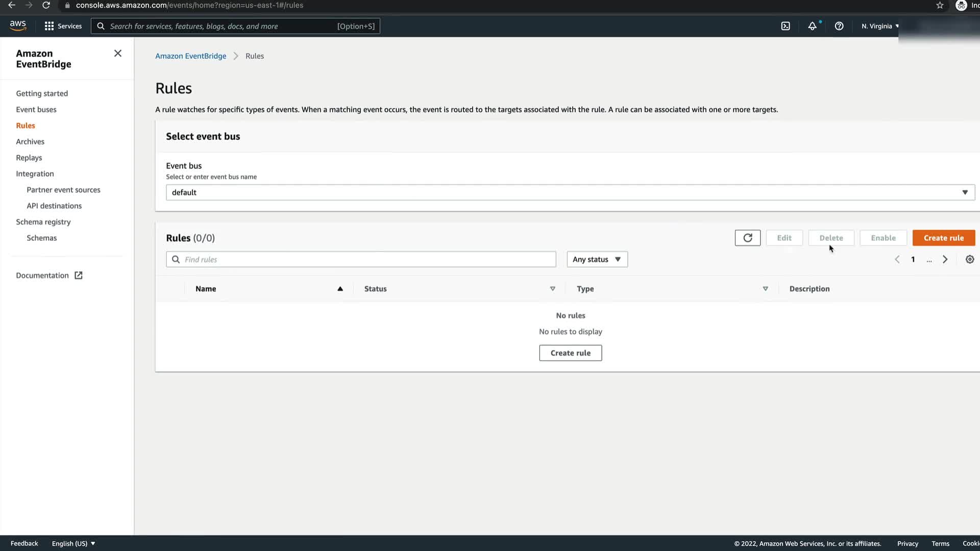Open the Services grid menu

[63, 26]
